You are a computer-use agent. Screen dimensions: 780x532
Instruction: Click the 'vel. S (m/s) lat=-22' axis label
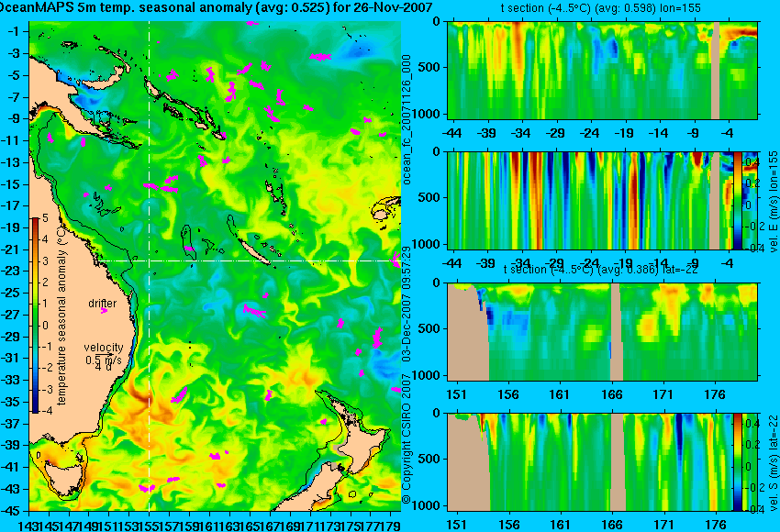point(774,462)
